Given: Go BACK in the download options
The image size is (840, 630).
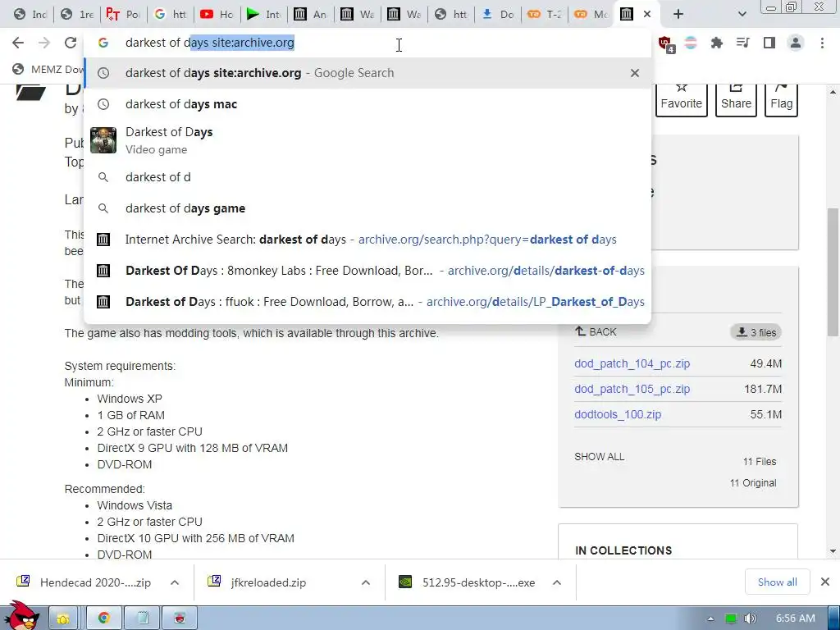Looking at the screenshot, I should point(596,331).
